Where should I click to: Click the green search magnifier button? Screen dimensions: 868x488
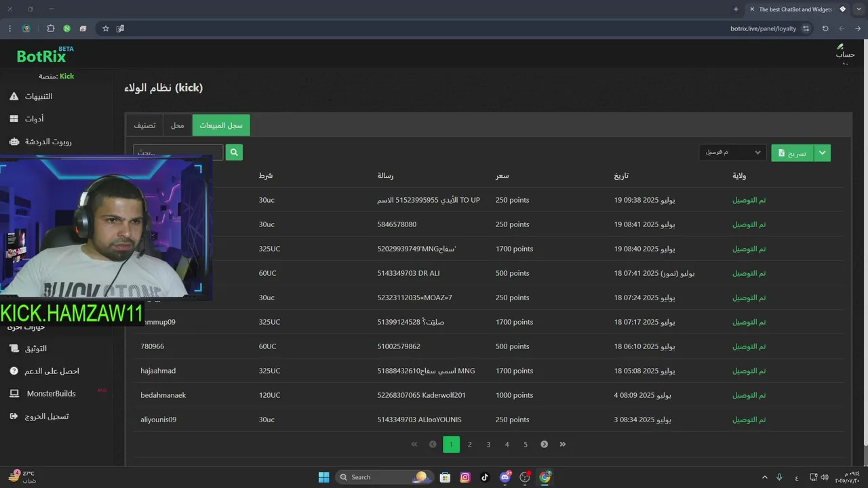234,152
